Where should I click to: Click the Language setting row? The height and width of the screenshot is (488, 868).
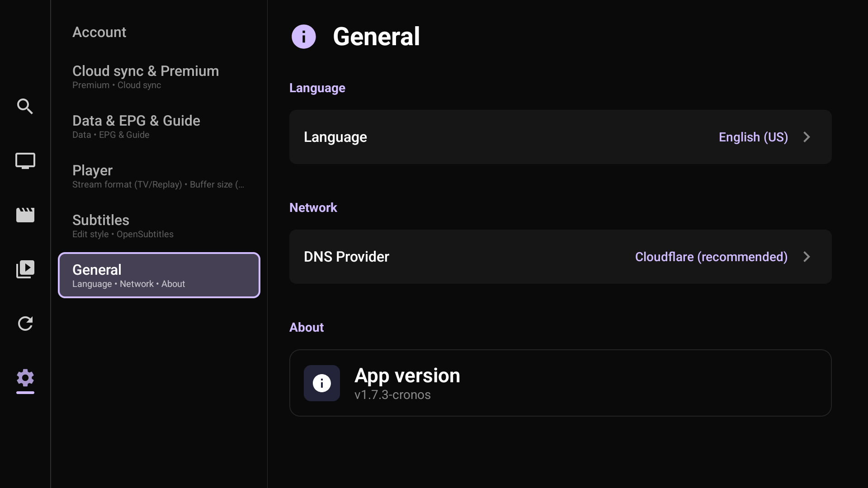pyautogui.click(x=560, y=137)
